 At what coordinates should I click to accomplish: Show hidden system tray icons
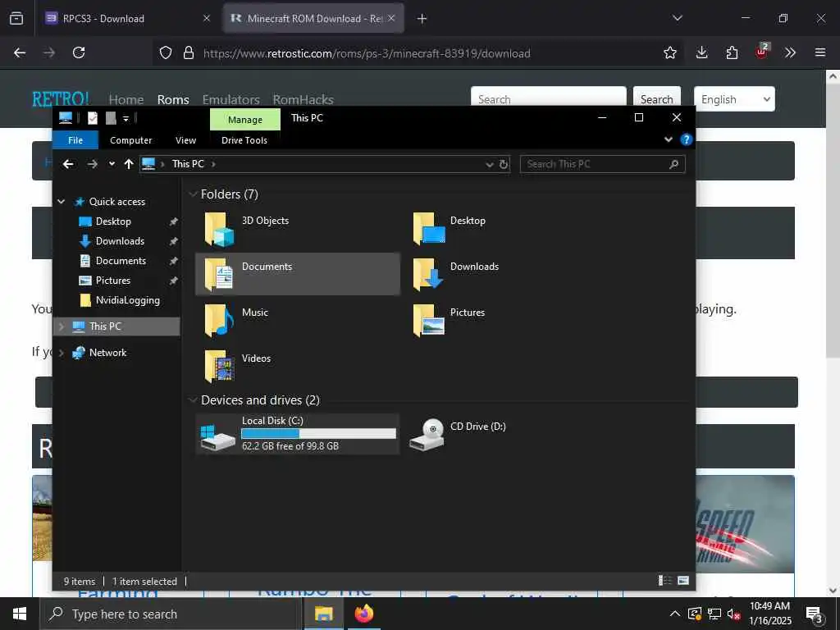pos(675,614)
